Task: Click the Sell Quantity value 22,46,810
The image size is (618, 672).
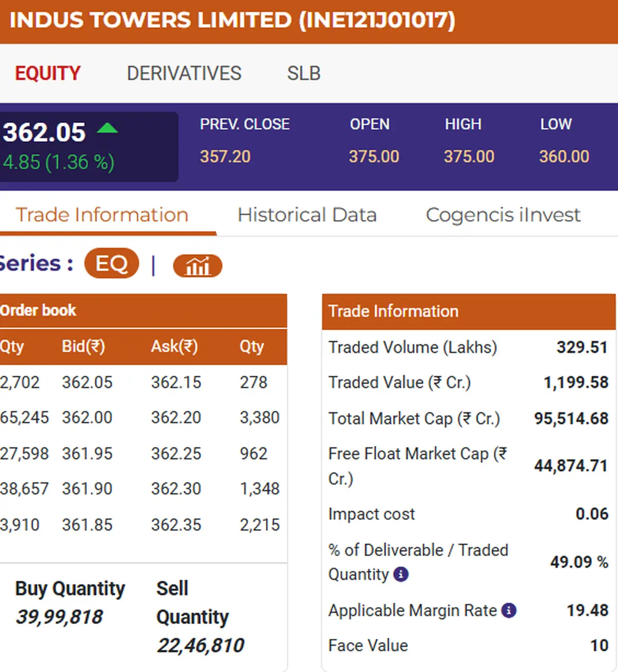Action: (x=200, y=645)
